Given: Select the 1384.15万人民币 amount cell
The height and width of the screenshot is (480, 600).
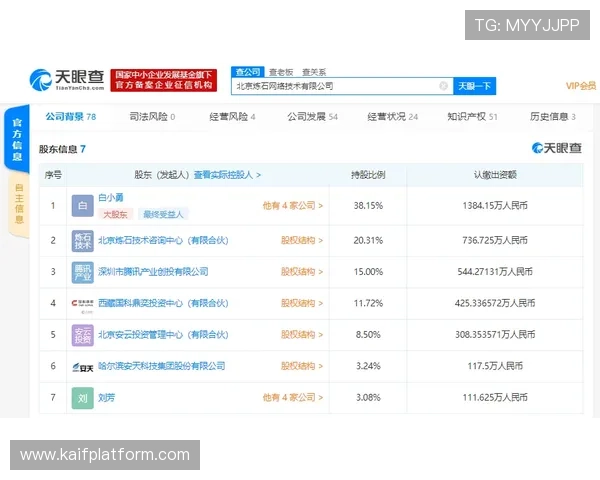Looking at the screenshot, I should coord(495,206).
